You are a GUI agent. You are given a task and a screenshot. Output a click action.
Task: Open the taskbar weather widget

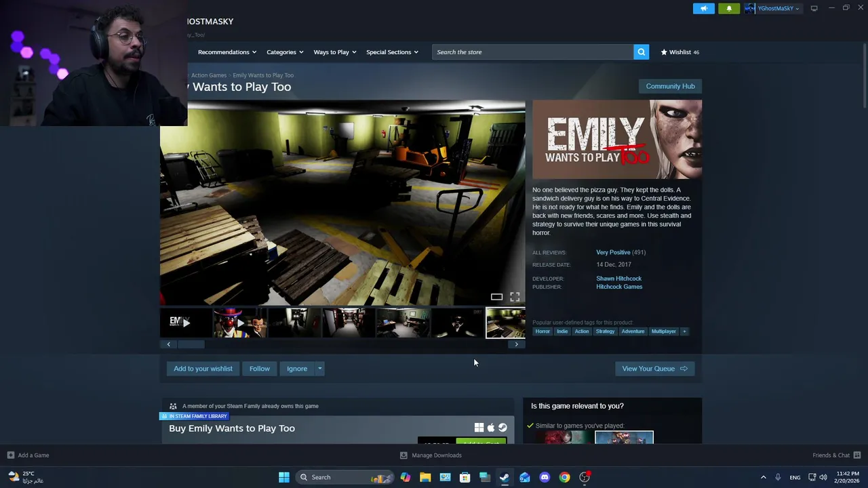[x=24, y=477]
